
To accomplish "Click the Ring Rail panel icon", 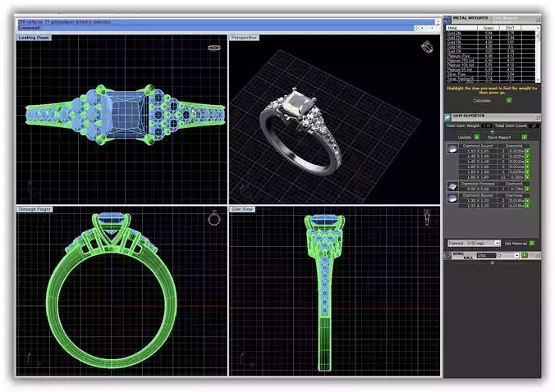I will [x=447, y=255].
